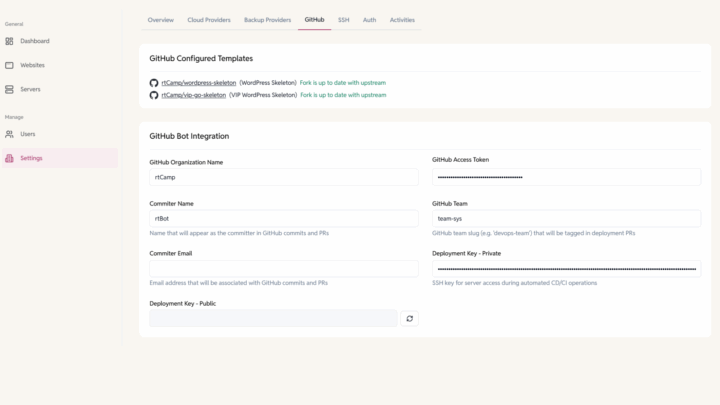Click hint text about committer name in commits
Screen dimensions: 720x405
point(239,233)
